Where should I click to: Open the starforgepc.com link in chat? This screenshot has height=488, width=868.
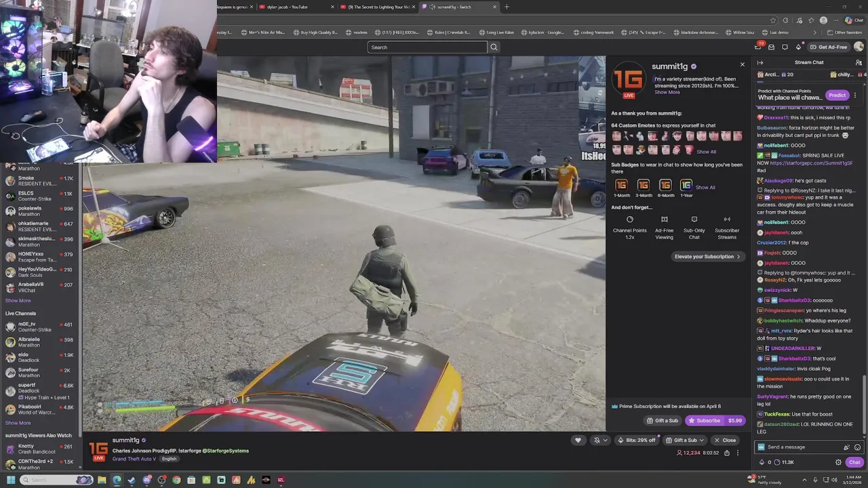(812, 163)
